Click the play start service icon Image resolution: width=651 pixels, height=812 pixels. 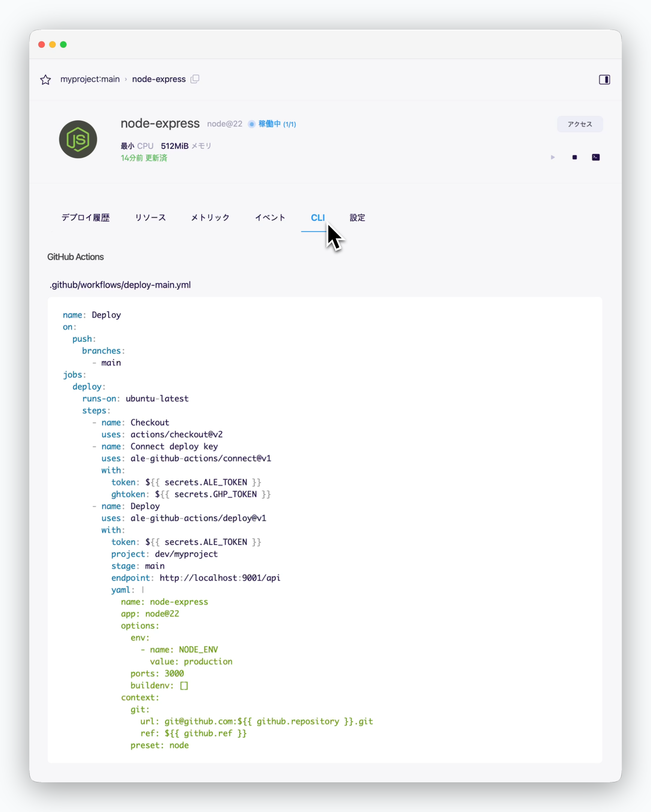pos(553,157)
